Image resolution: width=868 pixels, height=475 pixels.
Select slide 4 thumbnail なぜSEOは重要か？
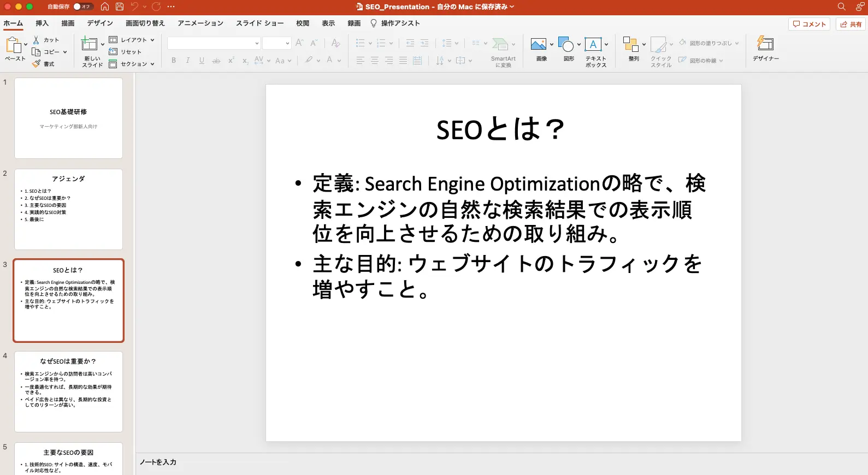[68, 391]
